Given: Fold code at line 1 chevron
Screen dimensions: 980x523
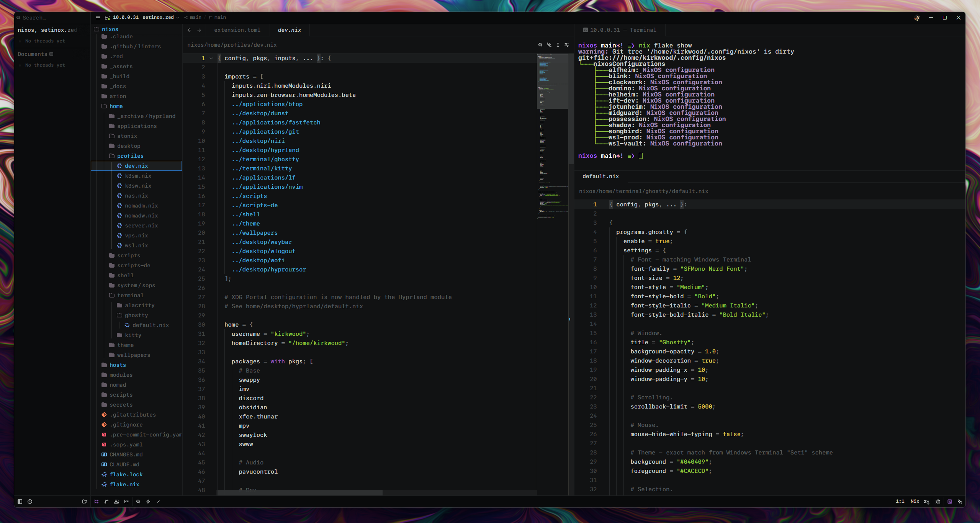Looking at the screenshot, I should 211,58.
